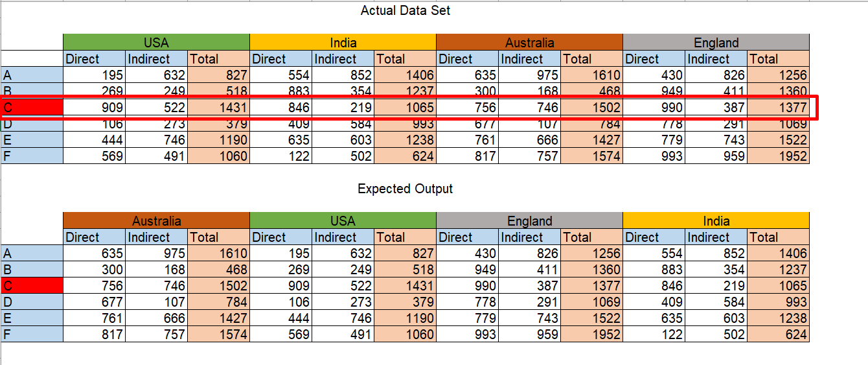The width and height of the screenshot is (868, 365).
Task: Click cell 666 in Actual Data Set row E
Action: coord(529,139)
